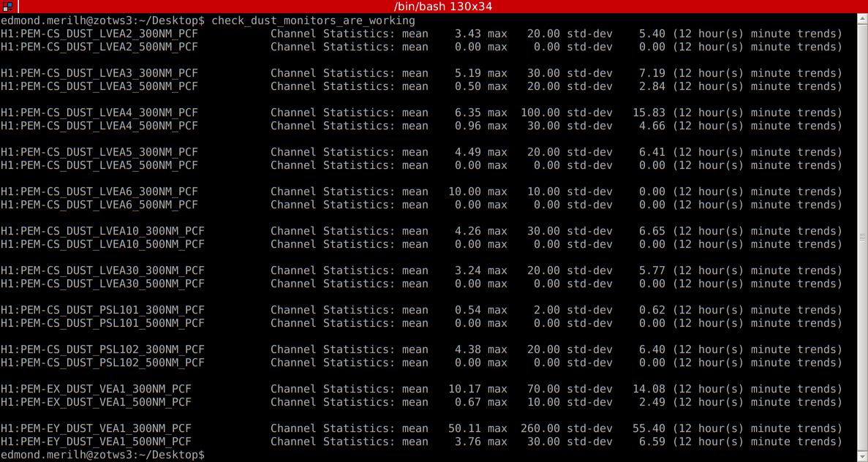Viewport: 868px width, 462px height.
Task: Select channel name H1:PEM-CS_DUST_LVEA4_300NM_PCF
Action: 99,113
